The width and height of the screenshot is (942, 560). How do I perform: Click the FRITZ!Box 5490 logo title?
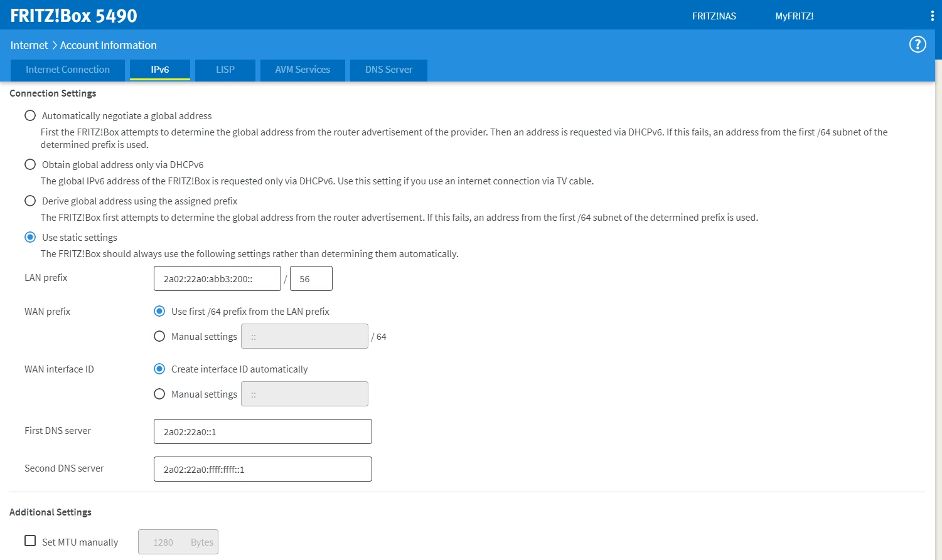pos(73,16)
